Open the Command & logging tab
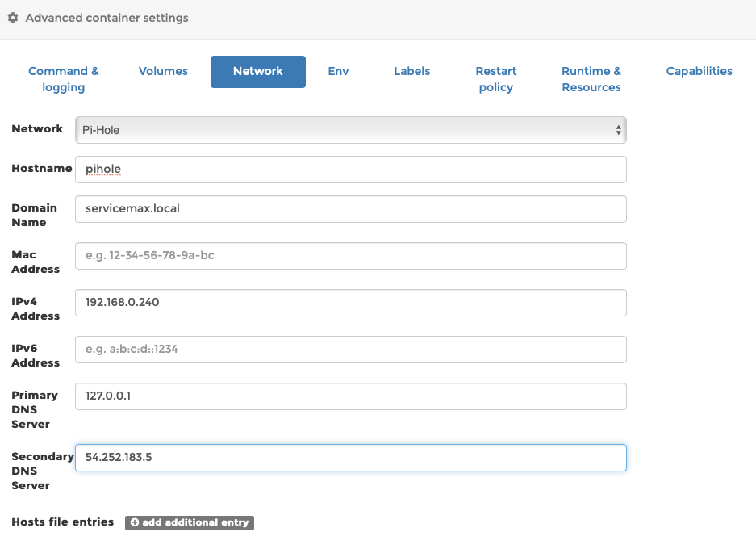This screenshot has height=553, width=756. [x=63, y=79]
